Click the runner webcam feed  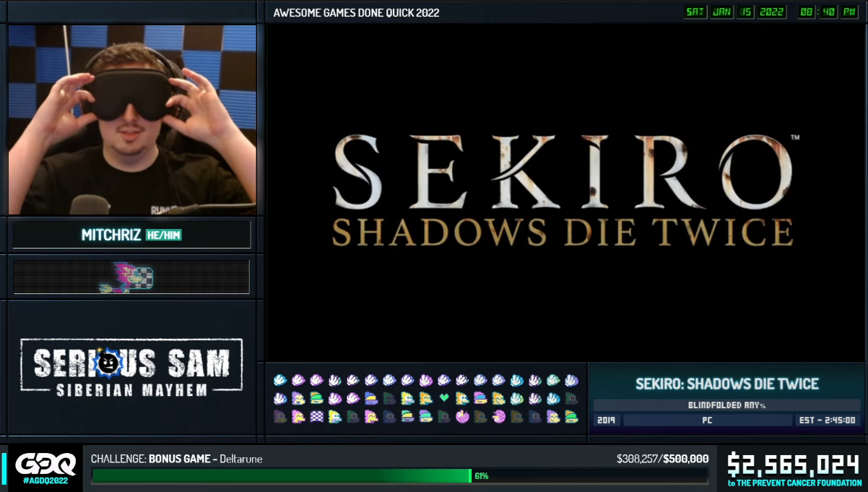click(x=132, y=120)
